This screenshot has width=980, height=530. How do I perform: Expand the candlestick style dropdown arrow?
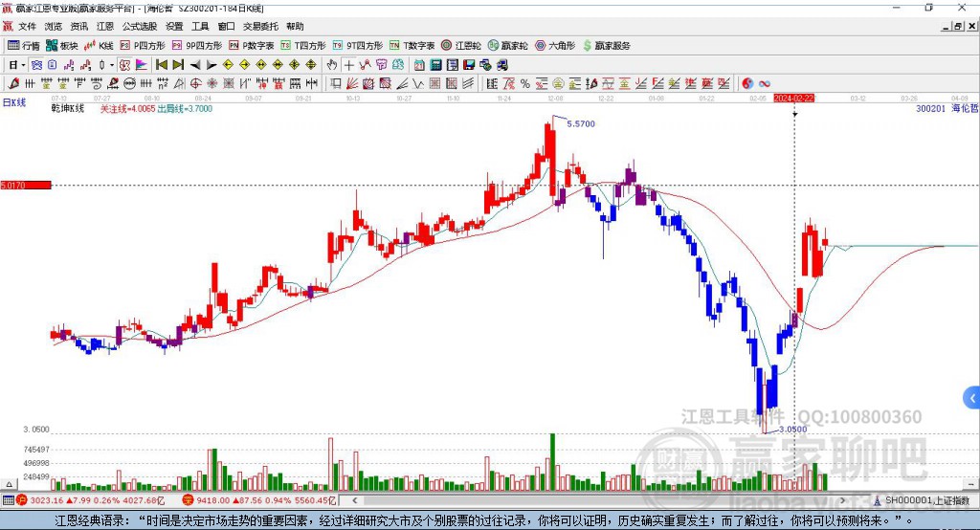[x=112, y=65]
